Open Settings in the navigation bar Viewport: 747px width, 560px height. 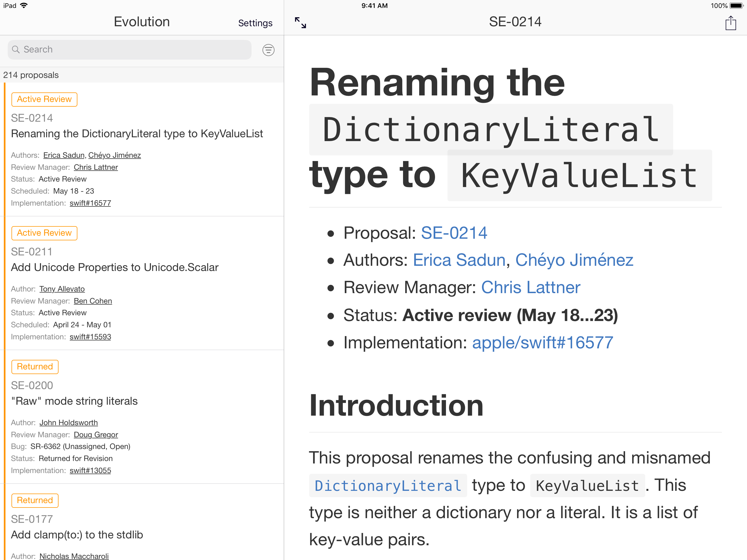click(x=255, y=23)
